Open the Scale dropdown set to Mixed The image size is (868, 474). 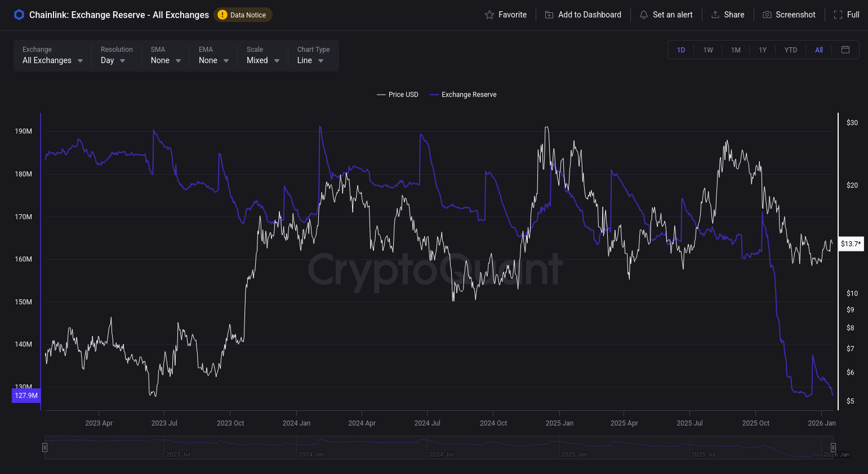[263, 56]
